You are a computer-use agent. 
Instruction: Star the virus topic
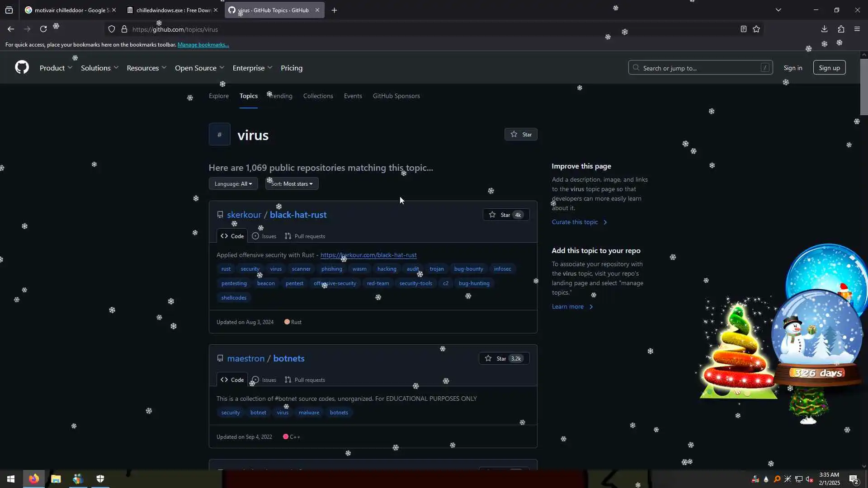tap(521, 135)
